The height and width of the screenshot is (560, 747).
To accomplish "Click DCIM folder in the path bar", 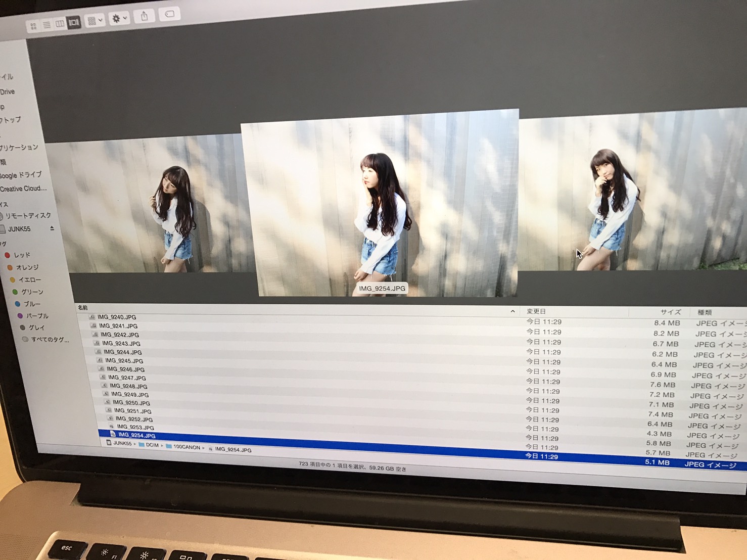I will (x=148, y=445).
